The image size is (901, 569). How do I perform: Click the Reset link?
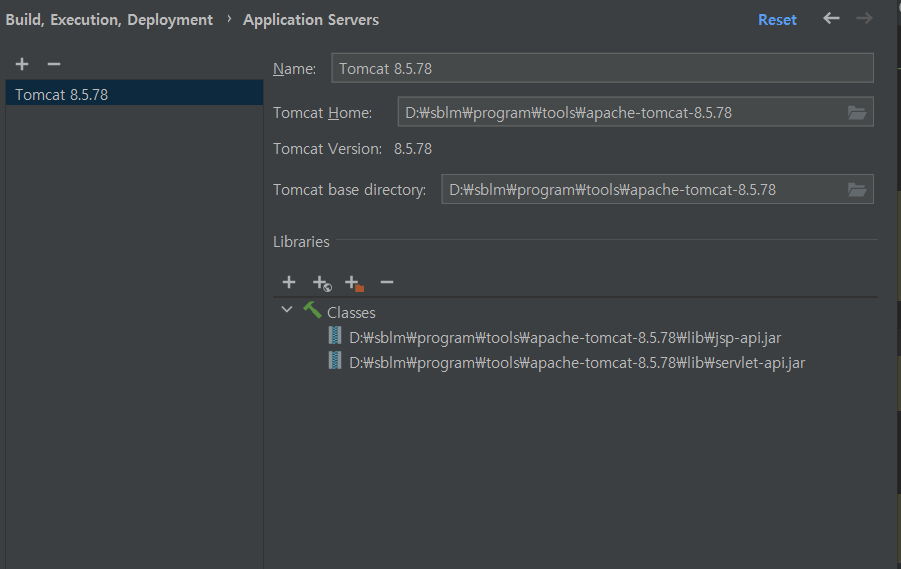point(777,20)
